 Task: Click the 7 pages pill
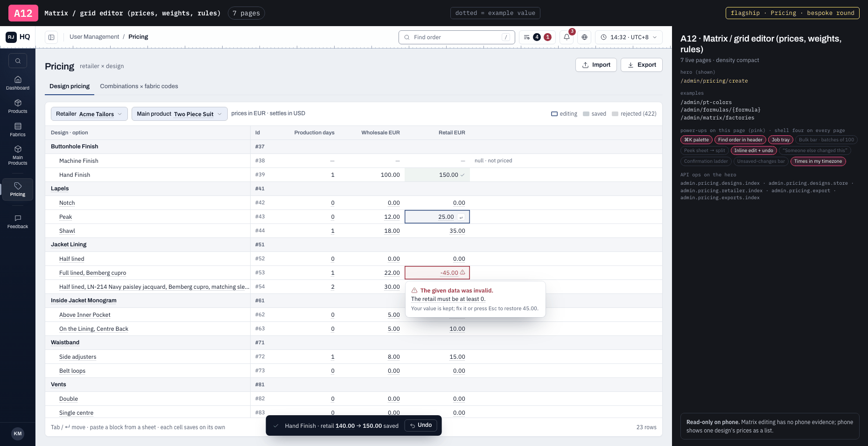tap(246, 13)
